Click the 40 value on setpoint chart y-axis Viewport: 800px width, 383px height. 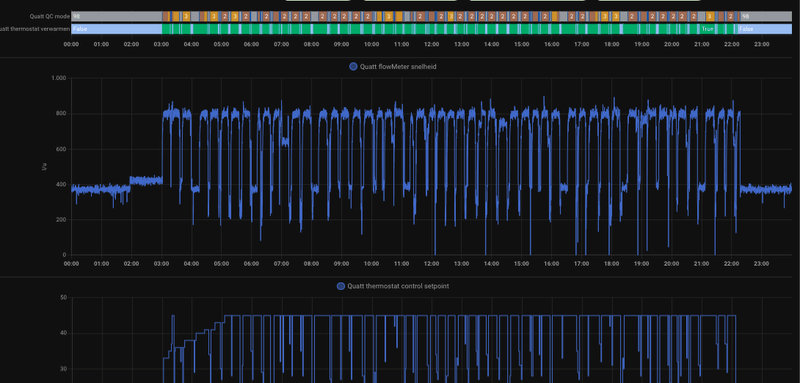click(64, 333)
